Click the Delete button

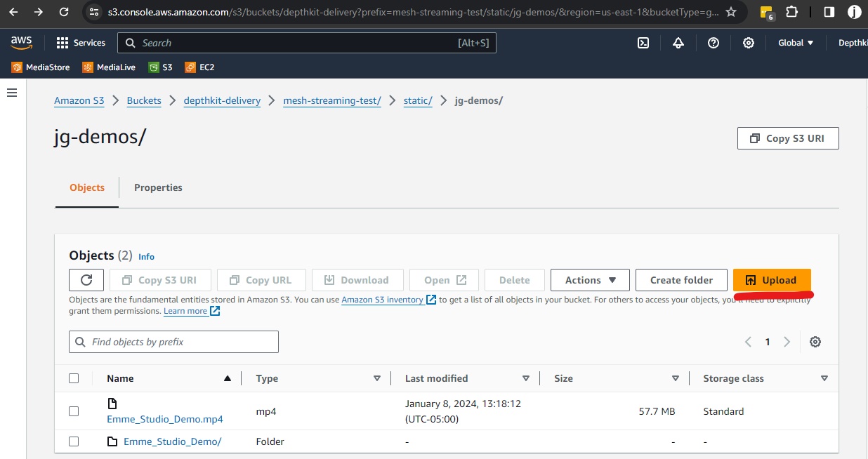pyautogui.click(x=515, y=280)
